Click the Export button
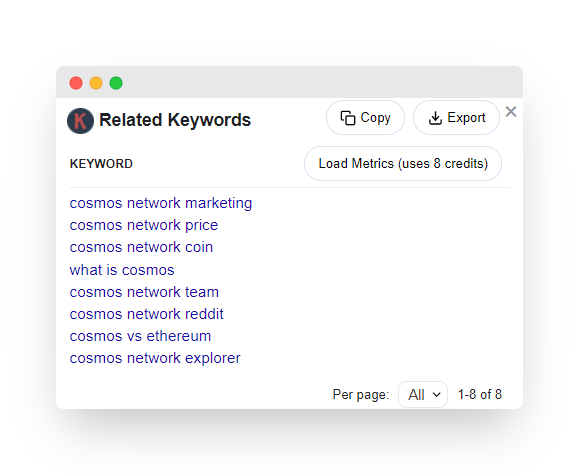The image size is (579, 475). [x=456, y=118]
